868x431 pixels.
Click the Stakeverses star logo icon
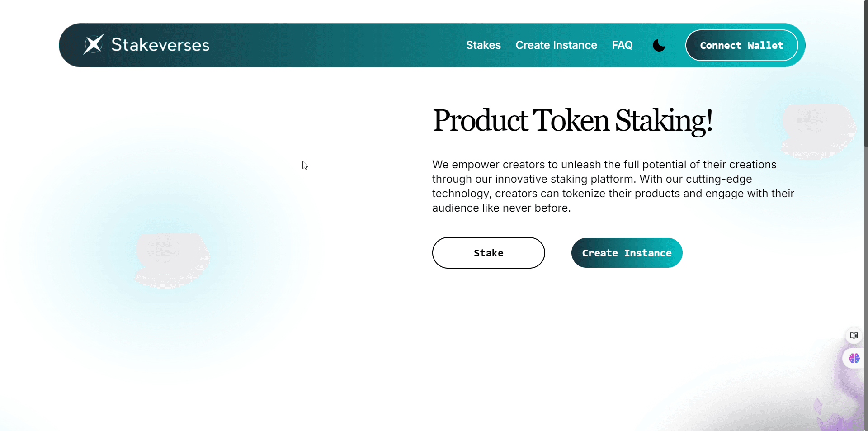94,44
